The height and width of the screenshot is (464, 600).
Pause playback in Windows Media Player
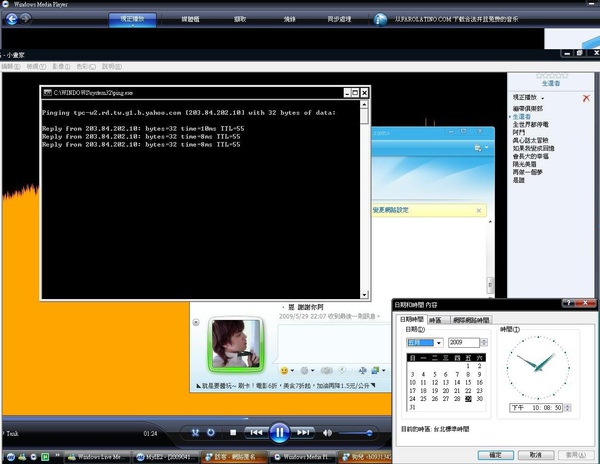[x=279, y=433]
